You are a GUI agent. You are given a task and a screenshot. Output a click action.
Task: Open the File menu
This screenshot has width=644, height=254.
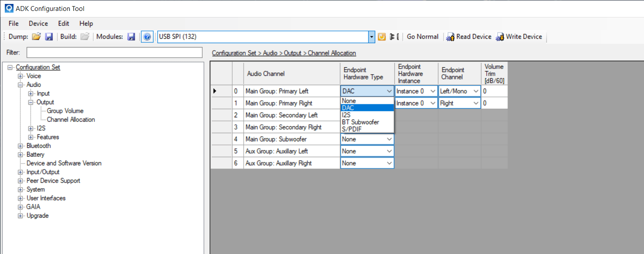point(14,24)
